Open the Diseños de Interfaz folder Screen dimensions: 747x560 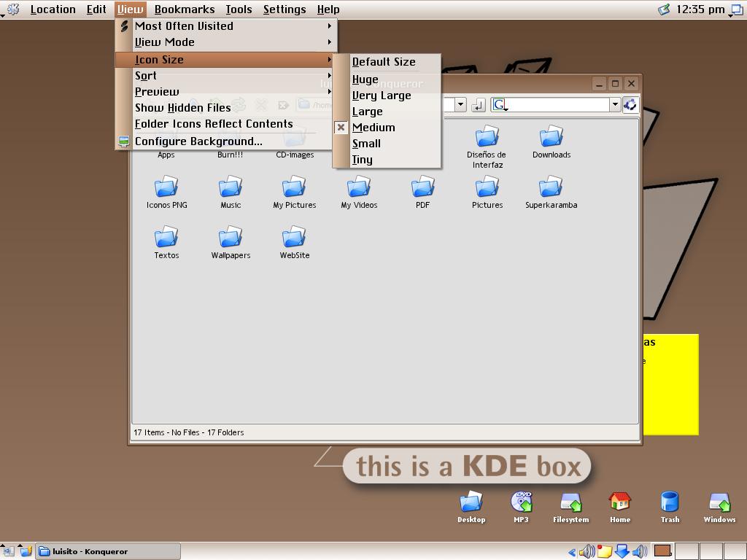pos(487,147)
